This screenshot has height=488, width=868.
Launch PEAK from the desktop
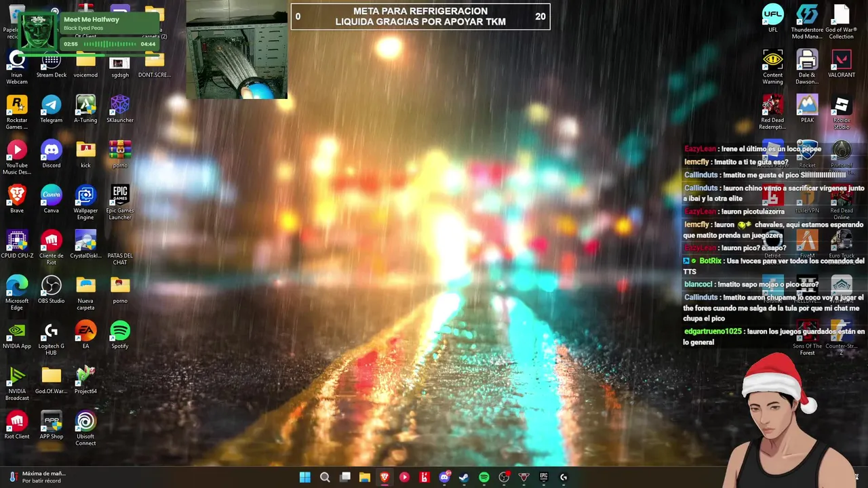[x=807, y=110]
